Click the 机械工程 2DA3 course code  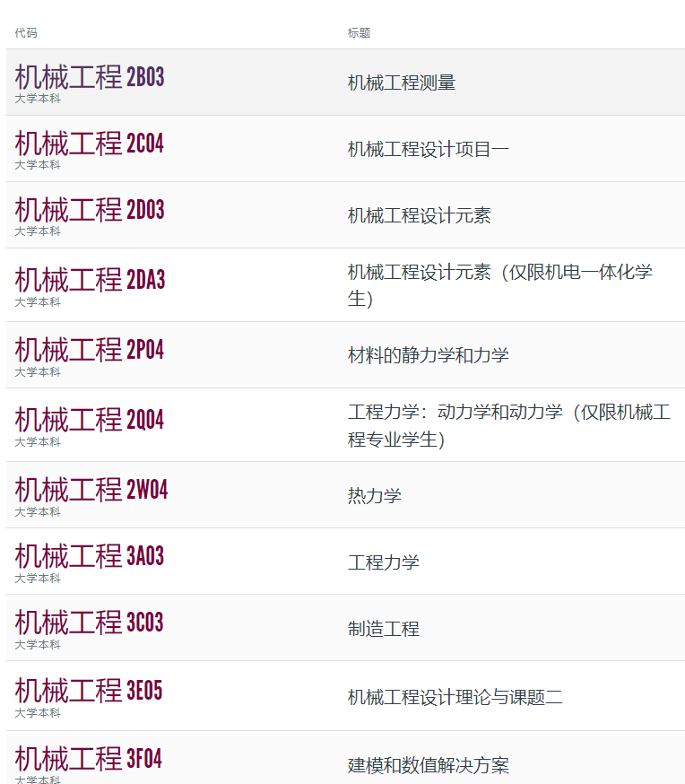(90, 280)
